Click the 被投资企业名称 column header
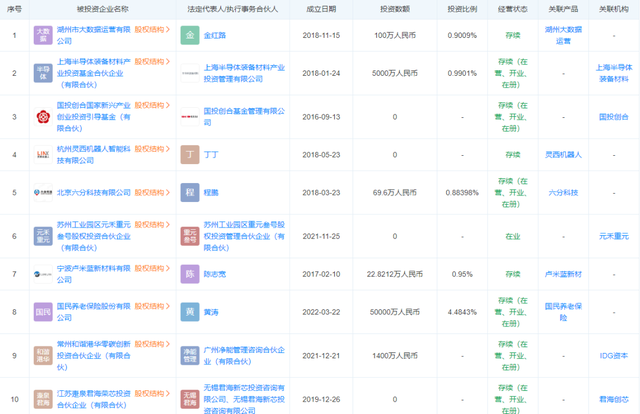 pos(102,9)
